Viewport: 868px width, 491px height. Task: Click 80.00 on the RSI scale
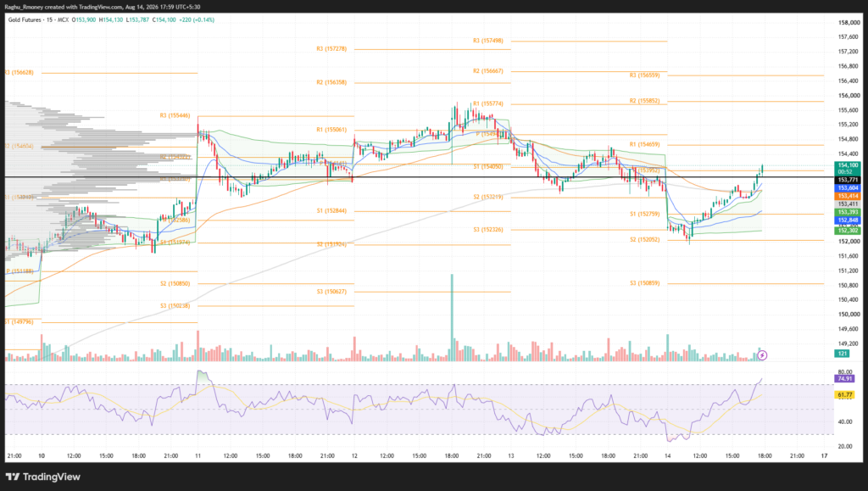click(x=845, y=372)
